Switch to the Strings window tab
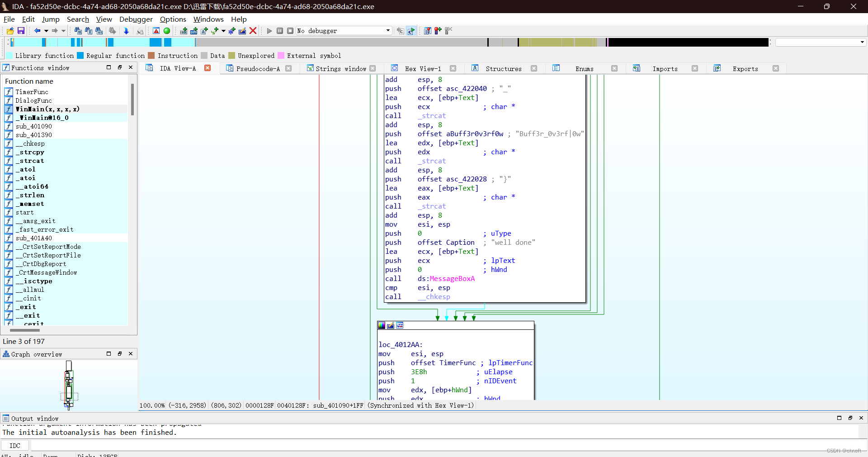 coord(341,68)
